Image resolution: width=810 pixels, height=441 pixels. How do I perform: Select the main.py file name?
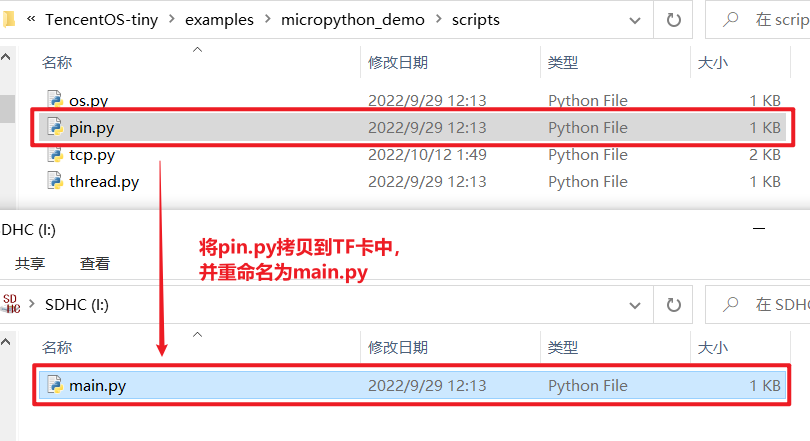(x=98, y=386)
